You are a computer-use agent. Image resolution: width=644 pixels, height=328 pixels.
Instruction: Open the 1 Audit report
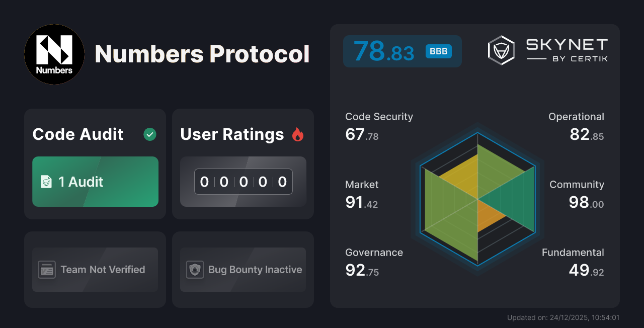click(x=95, y=182)
